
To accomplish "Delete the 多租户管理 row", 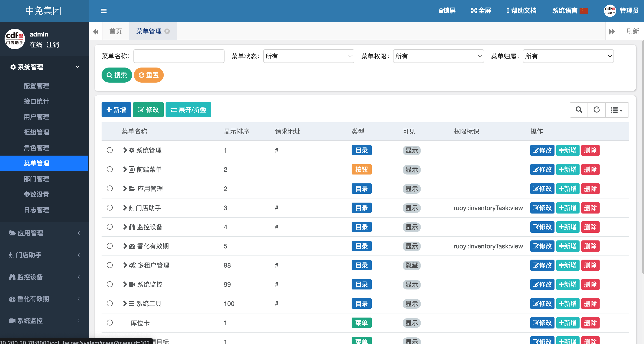I will click(590, 265).
